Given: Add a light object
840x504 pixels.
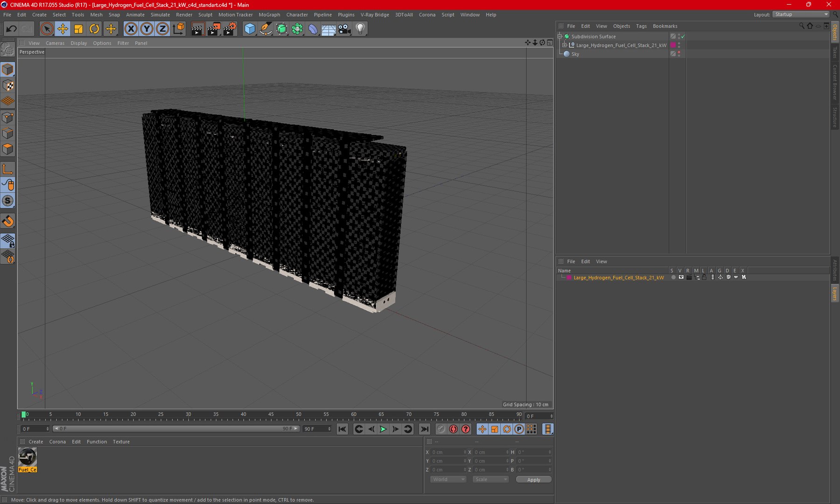Looking at the screenshot, I should [x=360, y=29].
